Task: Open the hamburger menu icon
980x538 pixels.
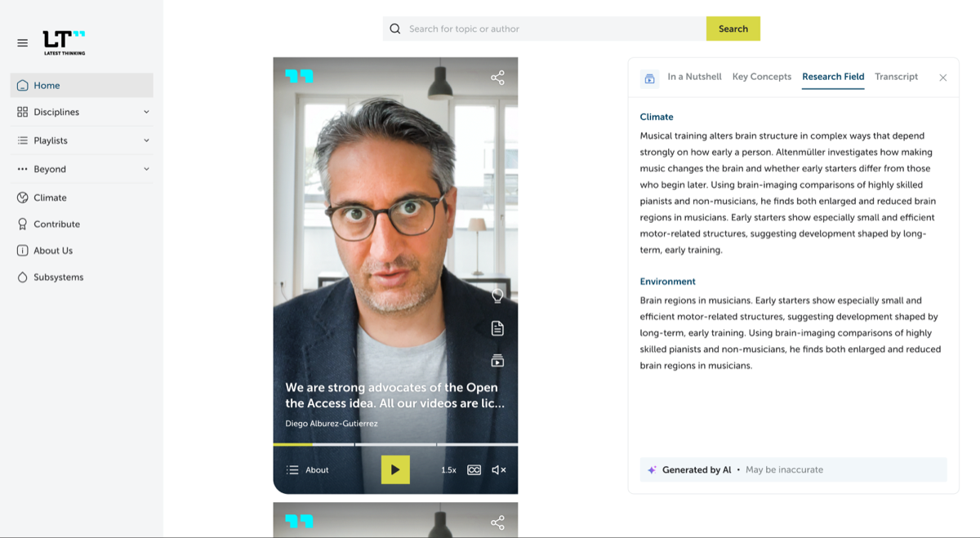Action: pyautogui.click(x=22, y=42)
